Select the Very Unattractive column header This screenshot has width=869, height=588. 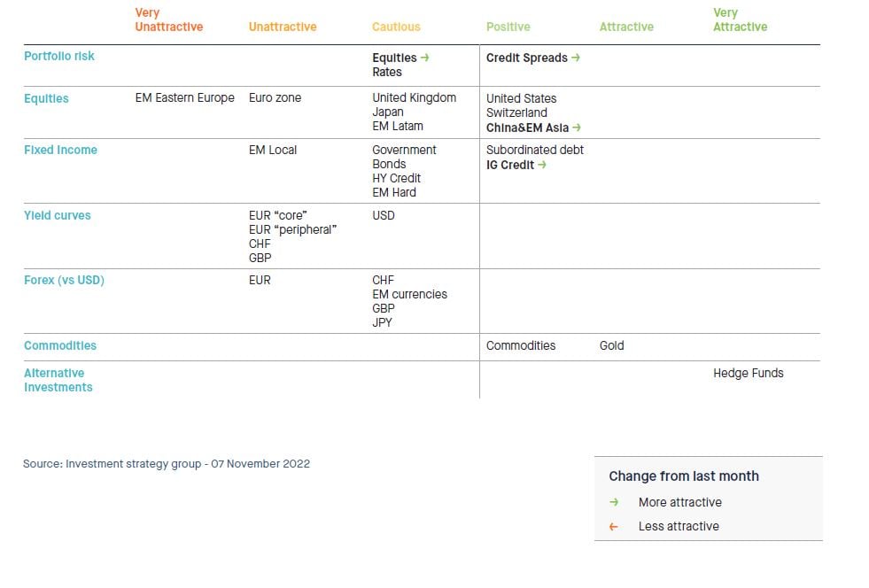click(x=168, y=20)
